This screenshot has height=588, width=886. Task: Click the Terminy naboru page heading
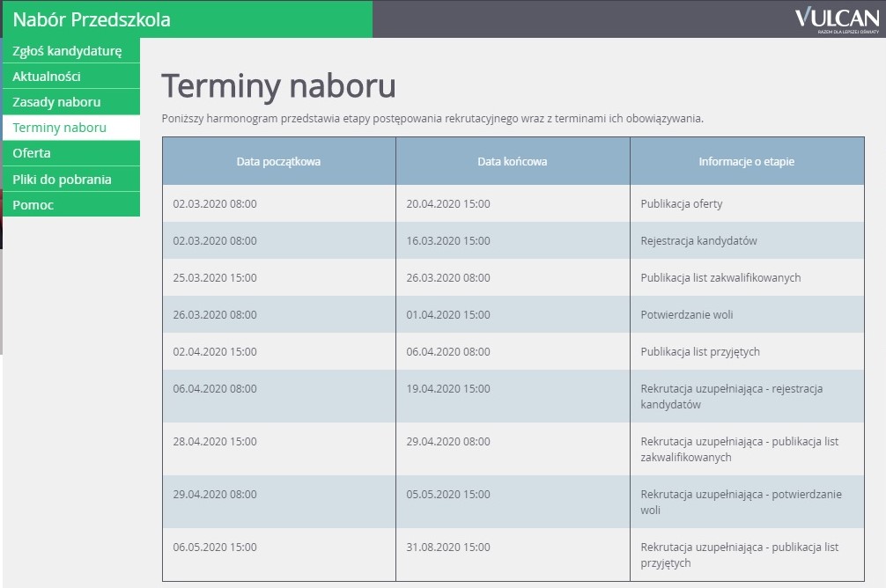tap(278, 86)
